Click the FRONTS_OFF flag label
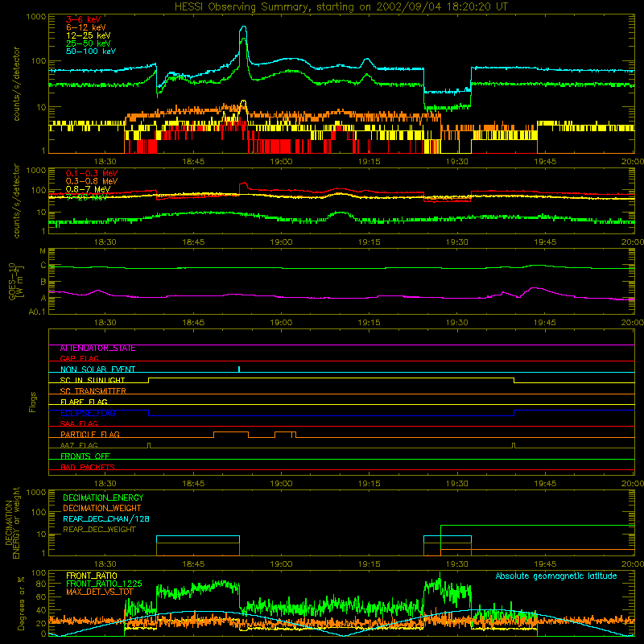This screenshot has height=644, width=644. click(x=85, y=456)
